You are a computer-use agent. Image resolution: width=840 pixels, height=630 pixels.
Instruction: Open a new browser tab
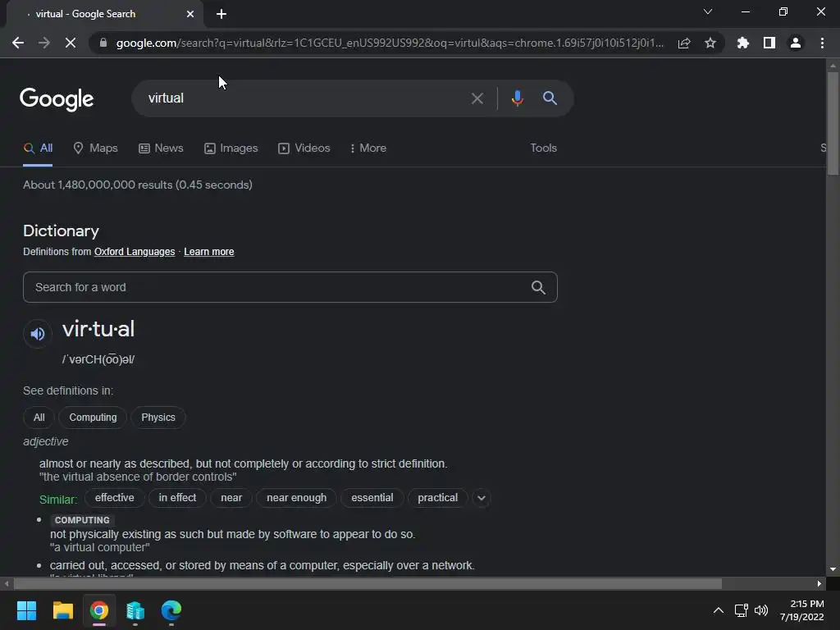(x=221, y=14)
